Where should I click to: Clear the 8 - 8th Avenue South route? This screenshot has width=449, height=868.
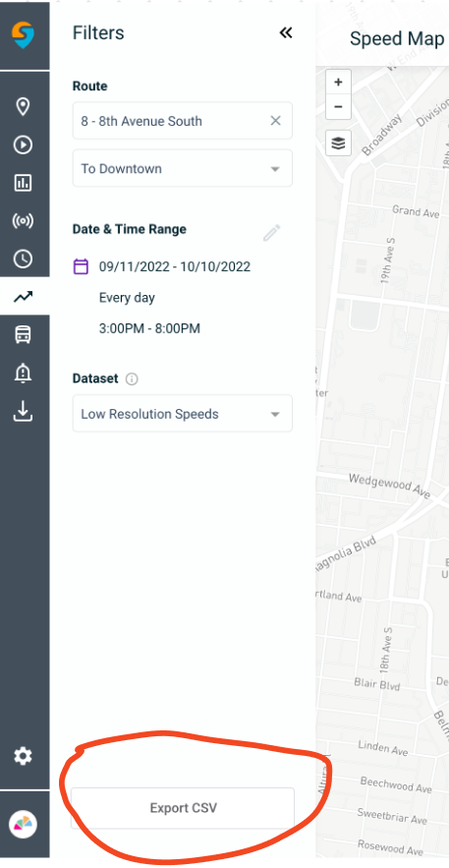pyautogui.click(x=275, y=121)
